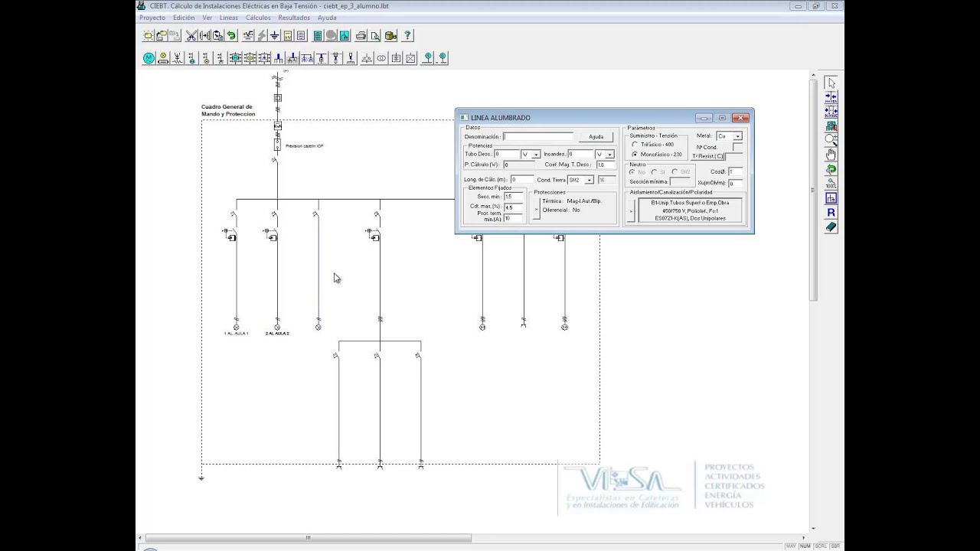Click the T=Resist.(°C) button
This screenshot has height=551, width=980.
[708, 156]
